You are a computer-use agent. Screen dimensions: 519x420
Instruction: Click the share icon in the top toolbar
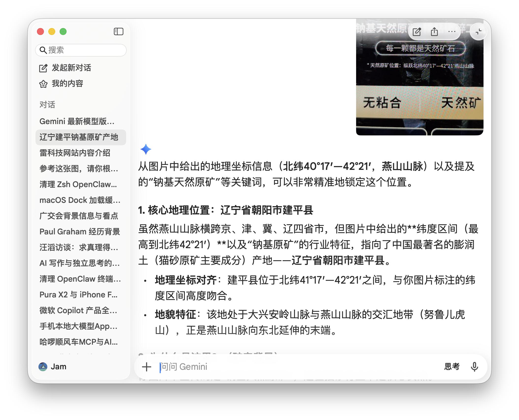point(434,32)
